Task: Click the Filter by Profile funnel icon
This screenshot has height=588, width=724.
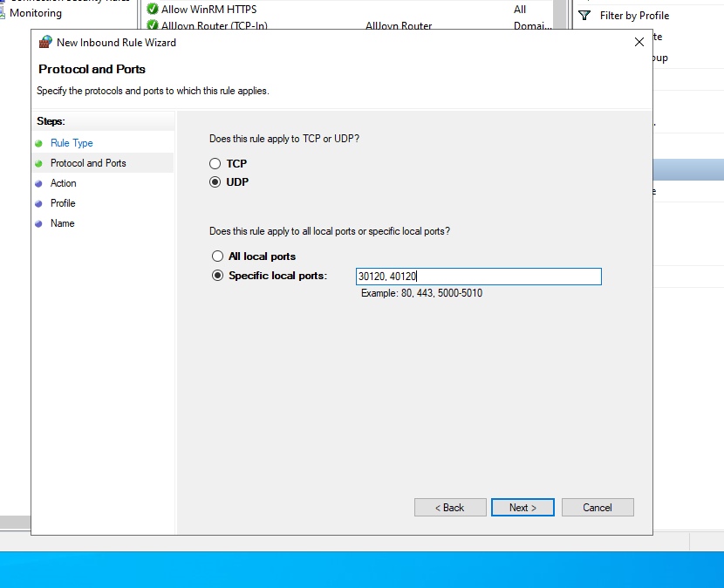Action: tap(584, 15)
